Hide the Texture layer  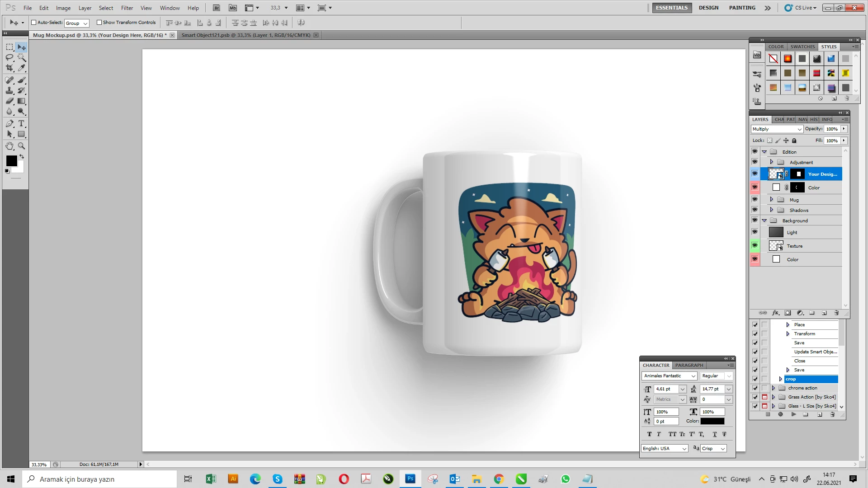coord(755,245)
